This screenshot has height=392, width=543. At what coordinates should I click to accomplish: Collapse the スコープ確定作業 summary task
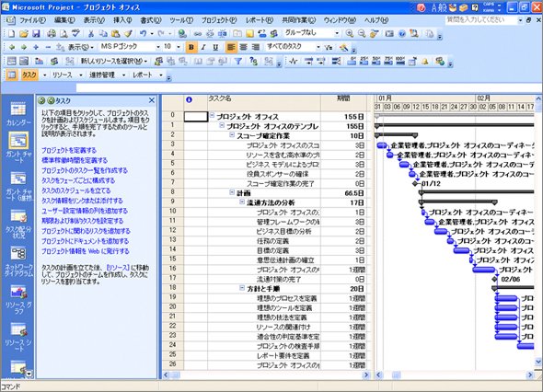[232, 135]
